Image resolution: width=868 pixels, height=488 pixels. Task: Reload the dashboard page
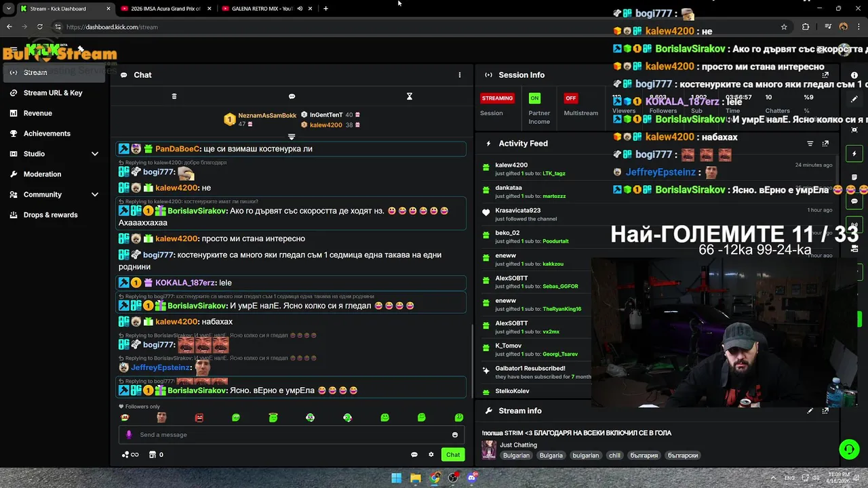coord(40,27)
